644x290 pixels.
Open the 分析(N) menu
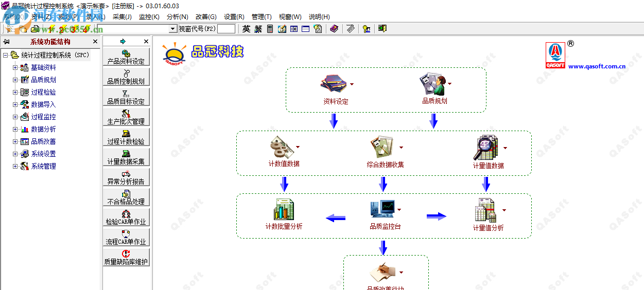pos(178,17)
